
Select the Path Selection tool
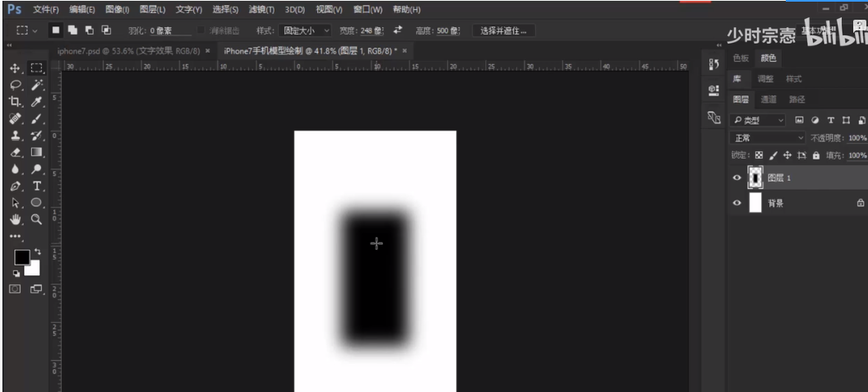(x=16, y=203)
